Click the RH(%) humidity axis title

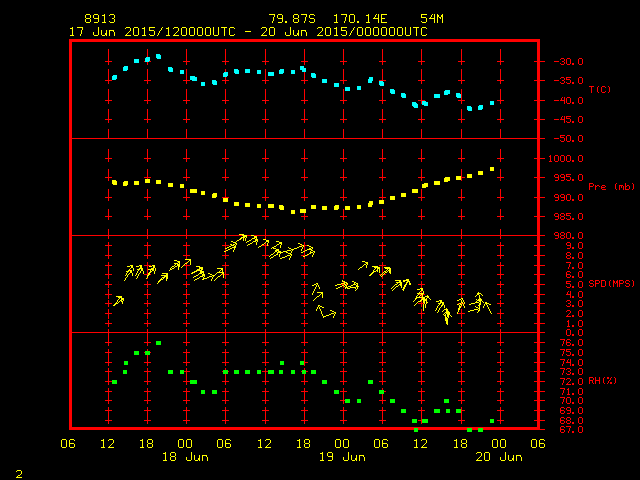[602, 381]
